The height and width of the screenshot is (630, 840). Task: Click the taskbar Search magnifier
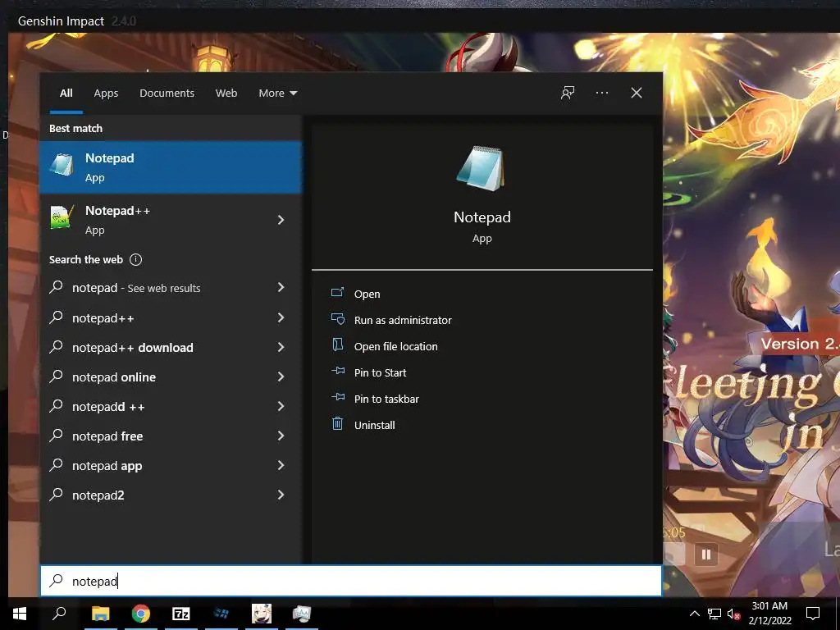pyautogui.click(x=59, y=614)
